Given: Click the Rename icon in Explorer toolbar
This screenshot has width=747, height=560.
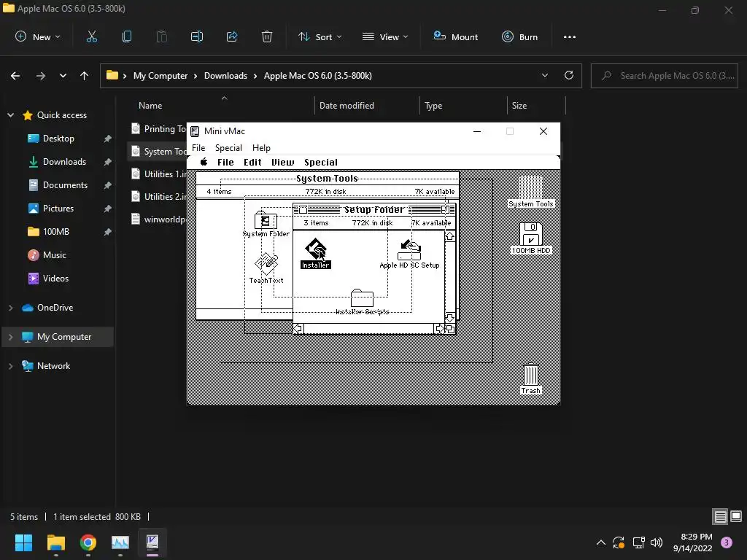Looking at the screenshot, I should [197, 36].
